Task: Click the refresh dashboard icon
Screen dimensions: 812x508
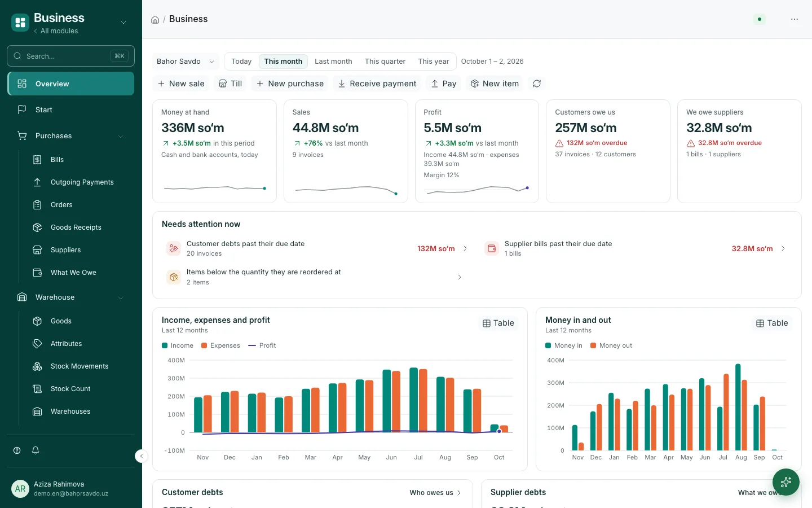Action: coord(537,84)
